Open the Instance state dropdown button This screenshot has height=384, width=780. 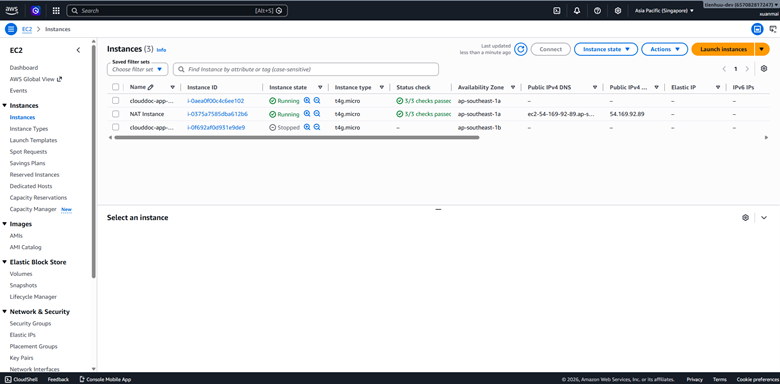(605, 49)
